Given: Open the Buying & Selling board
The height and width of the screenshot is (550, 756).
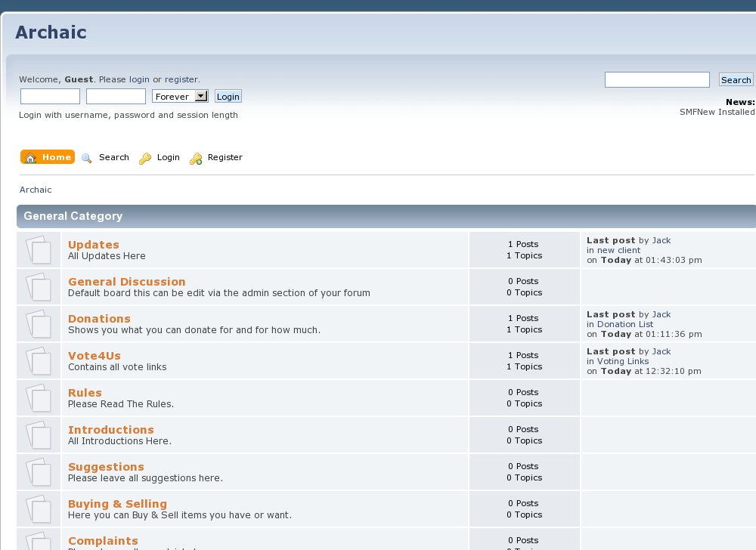Looking at the screenshot, I should tap(117, 504).
